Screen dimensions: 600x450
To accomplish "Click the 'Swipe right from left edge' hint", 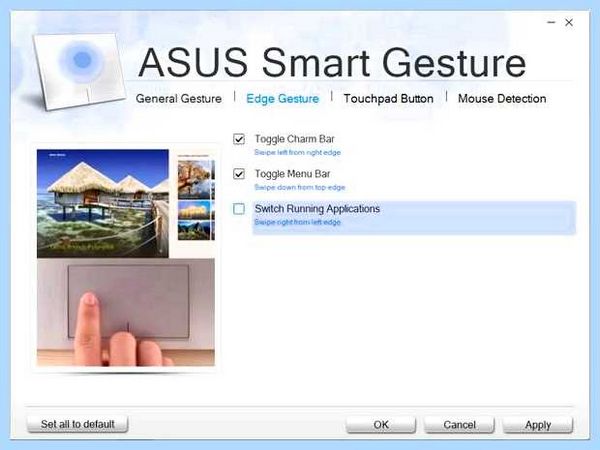I will tap(297, 222).
